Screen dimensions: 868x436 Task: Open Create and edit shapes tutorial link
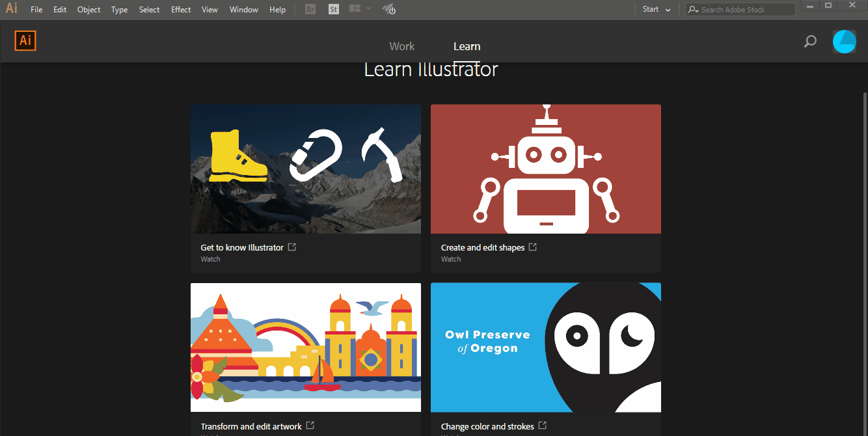pos(483,247)
